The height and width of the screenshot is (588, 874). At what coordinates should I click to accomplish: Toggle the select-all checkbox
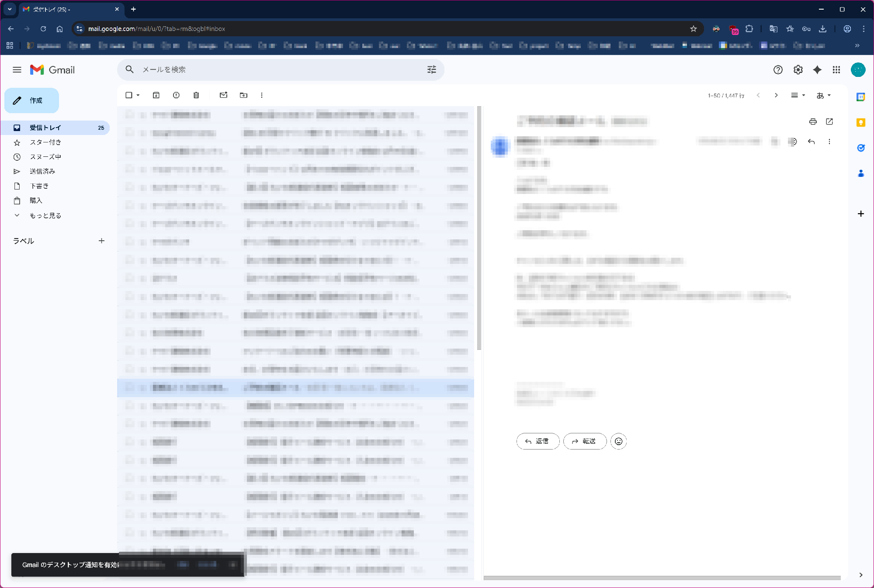129,95
